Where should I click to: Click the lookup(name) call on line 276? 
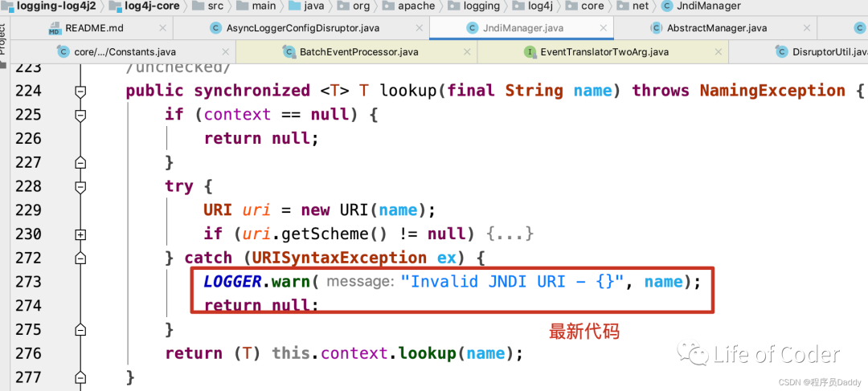pyautogui.click(x=457, y=352)
